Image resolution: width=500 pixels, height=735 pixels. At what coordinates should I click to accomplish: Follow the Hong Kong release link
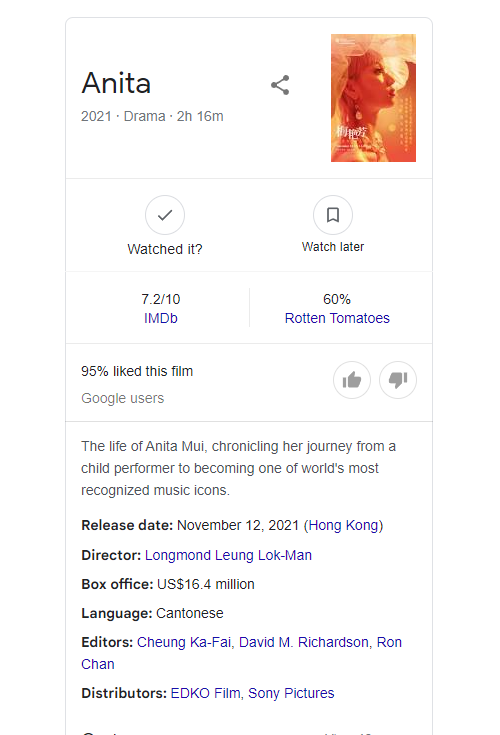(343, 525)
